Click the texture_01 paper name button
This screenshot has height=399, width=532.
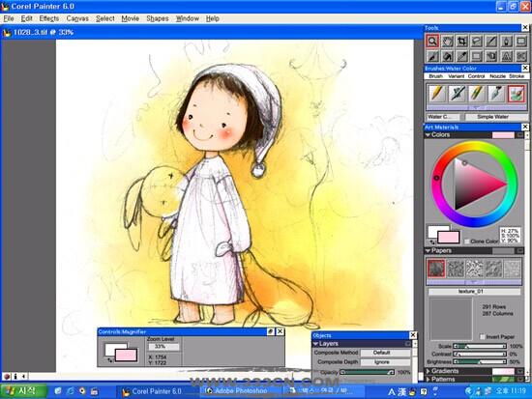[x=474, y=291]
